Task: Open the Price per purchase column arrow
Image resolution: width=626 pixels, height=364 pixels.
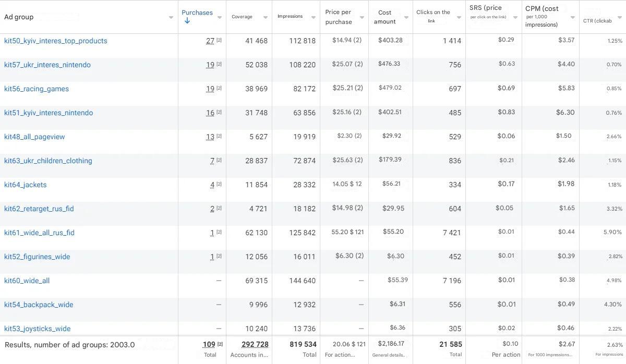Action: (x=362, y=17)
